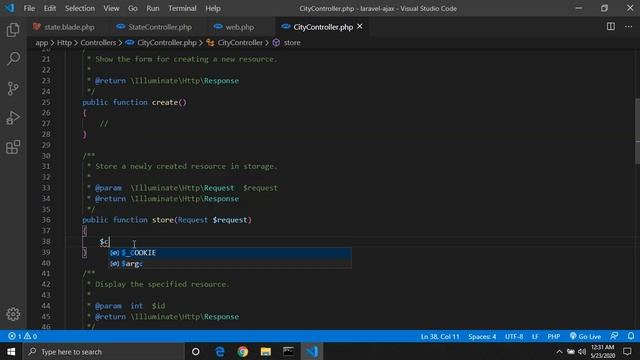Open the Manage gear settings menu
Viewport: 640px width, 360px height.
click(13, 314)
